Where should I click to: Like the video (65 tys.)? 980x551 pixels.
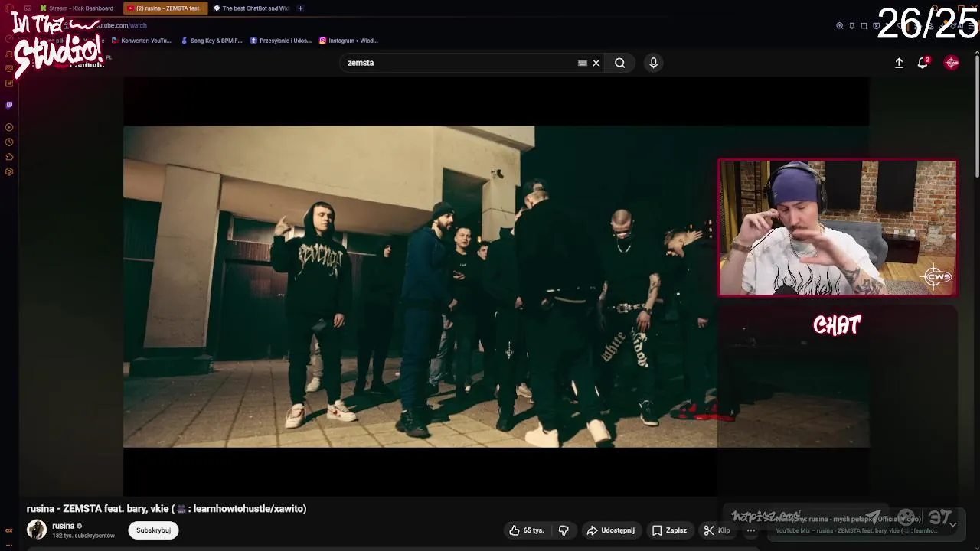527,530
